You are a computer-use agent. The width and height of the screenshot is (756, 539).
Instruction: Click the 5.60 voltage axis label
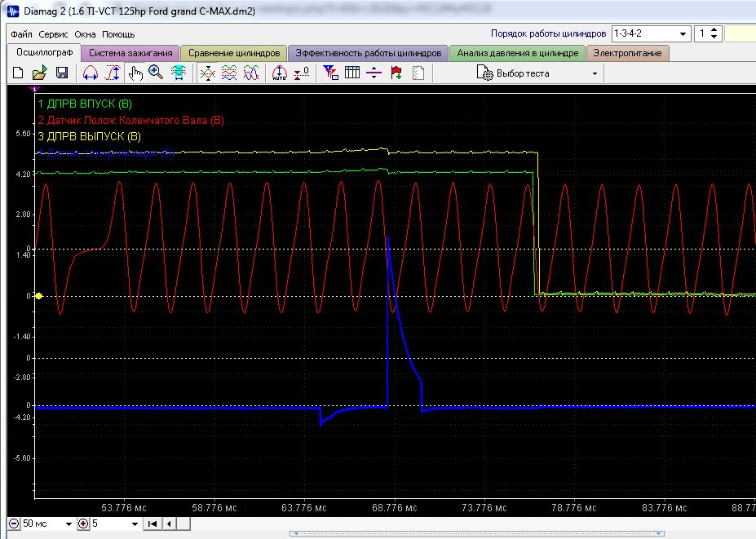tap(23, 134)
